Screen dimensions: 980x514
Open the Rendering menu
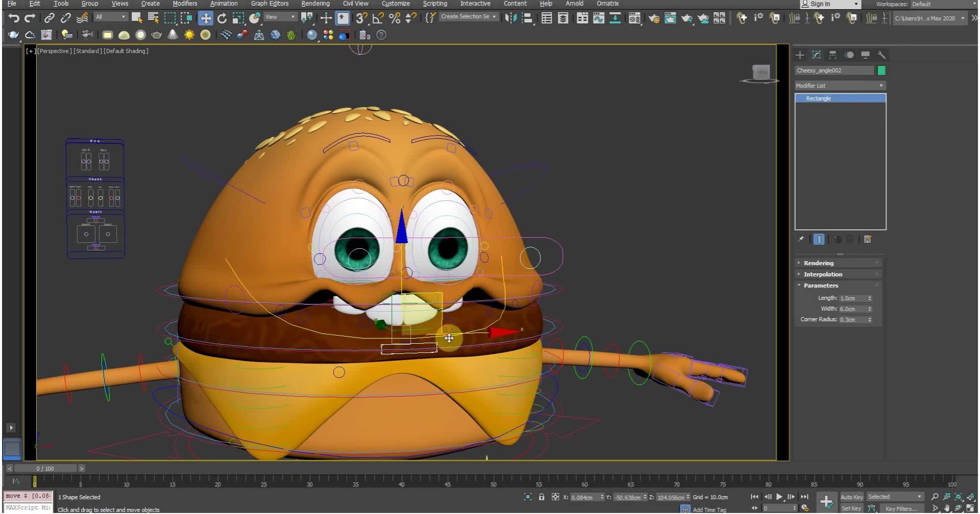pos(315,4)
